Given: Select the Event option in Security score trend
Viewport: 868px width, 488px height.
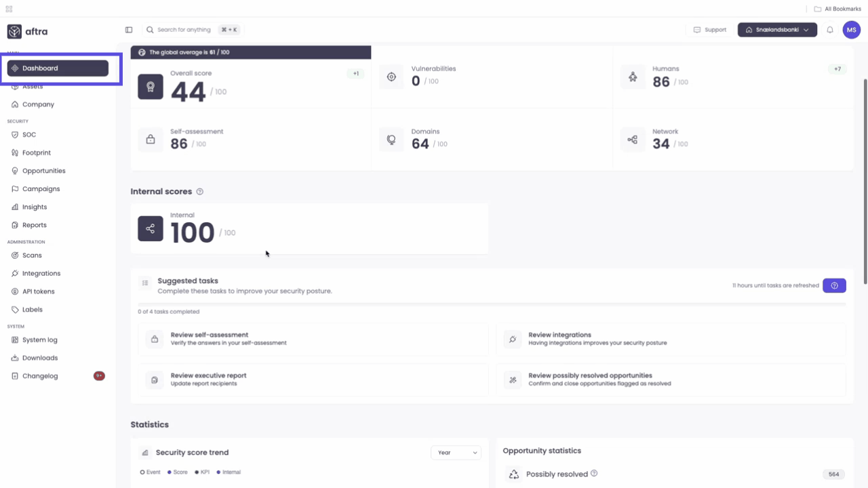Looking at the screenshot, I should click(x=149, y=472).
